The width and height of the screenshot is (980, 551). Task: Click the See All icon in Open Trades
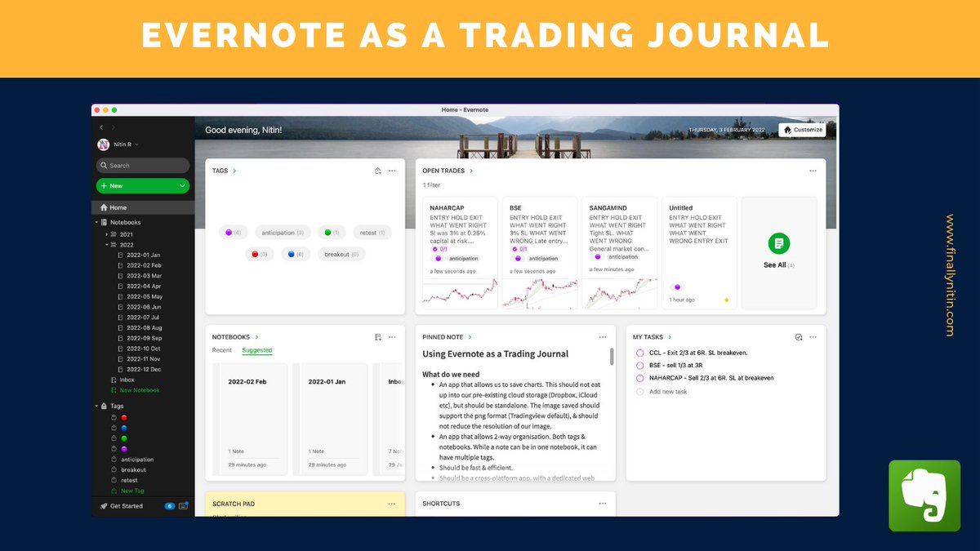(x=778, y=242)
